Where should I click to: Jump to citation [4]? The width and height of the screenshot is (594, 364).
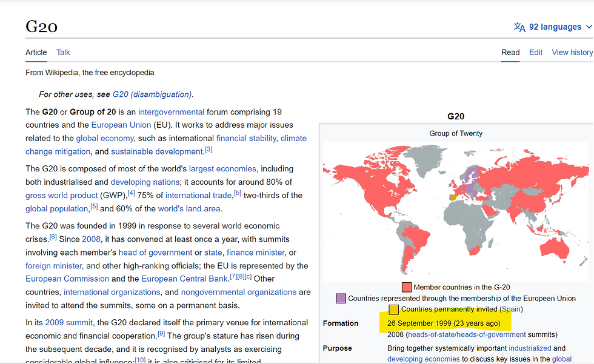tap(131, 193)
